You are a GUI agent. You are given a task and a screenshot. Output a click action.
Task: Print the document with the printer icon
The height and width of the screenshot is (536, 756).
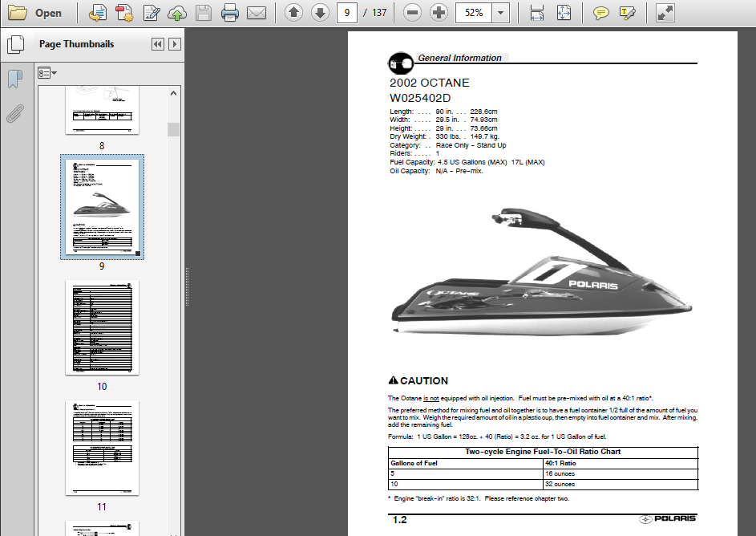point(230,13)
